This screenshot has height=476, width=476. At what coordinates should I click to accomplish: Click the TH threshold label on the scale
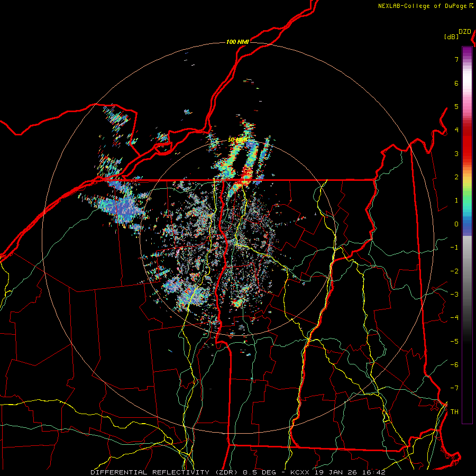click(454, 412)
